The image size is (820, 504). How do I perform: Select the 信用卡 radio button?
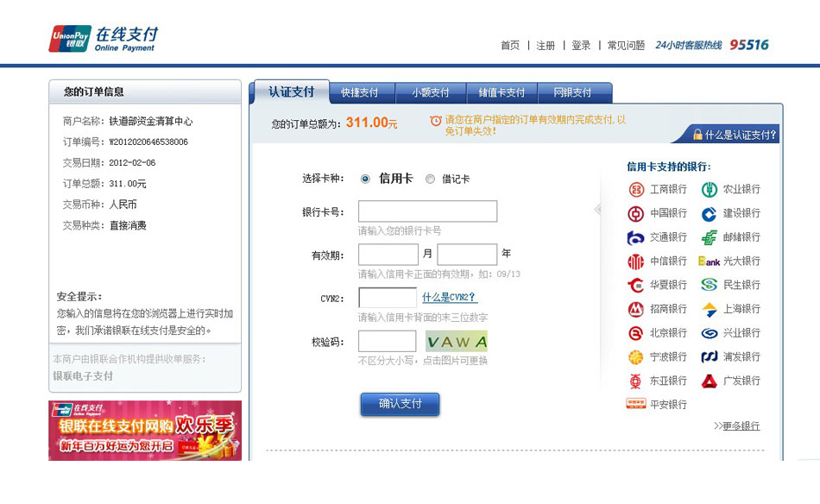click(x=365, y=180)
